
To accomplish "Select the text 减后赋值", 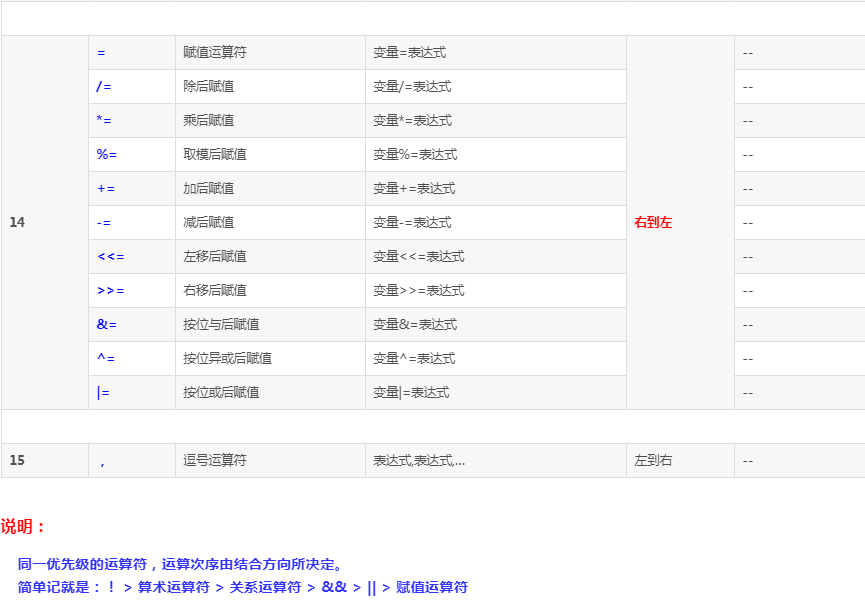I will point(209,222).
